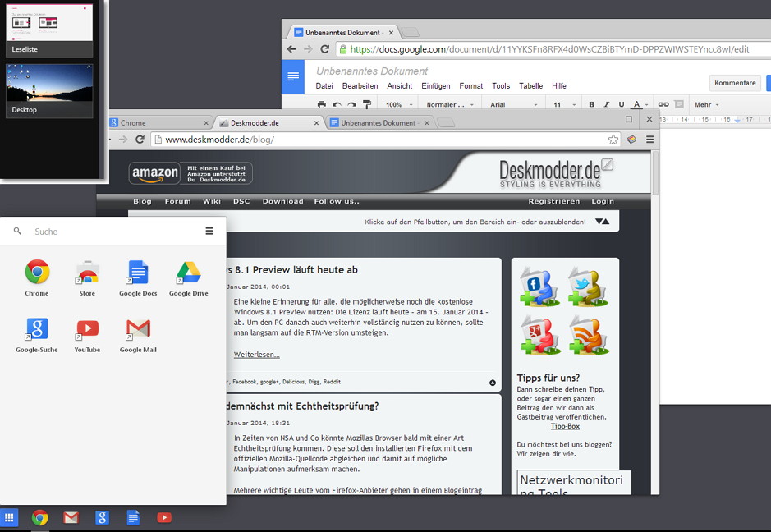
Task: Click YouTube icon on the bottom shelf
Action: (164, 517)
